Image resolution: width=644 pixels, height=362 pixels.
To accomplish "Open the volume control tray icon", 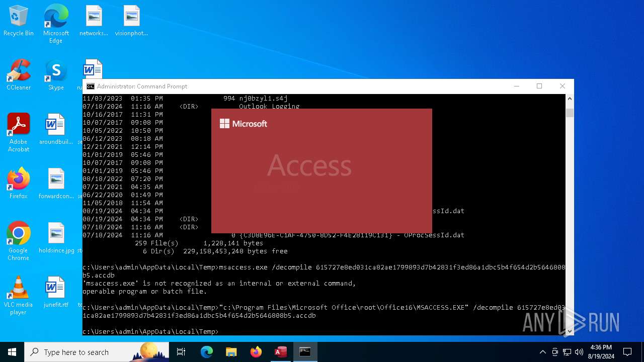I will (579, 352).
